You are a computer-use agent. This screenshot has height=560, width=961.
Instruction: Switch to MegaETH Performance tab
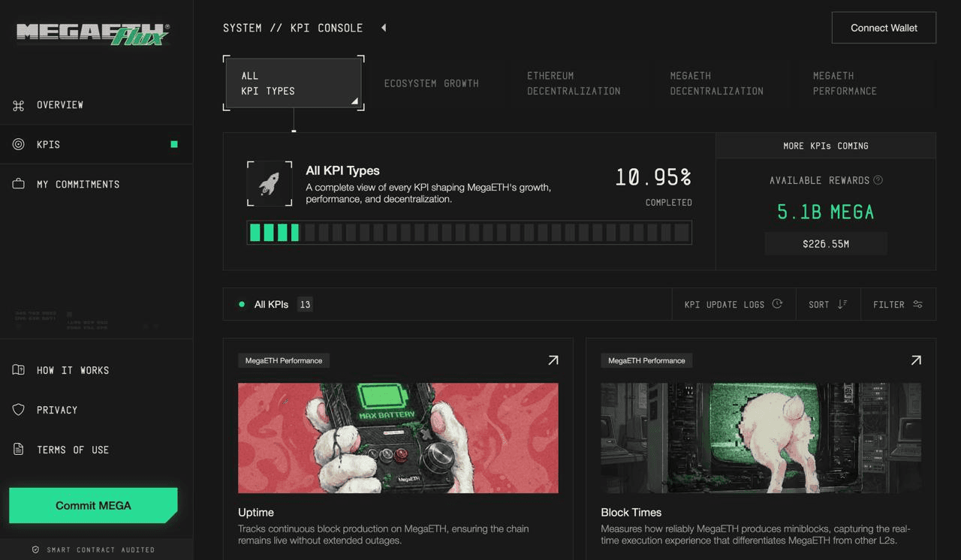[860, 83]
